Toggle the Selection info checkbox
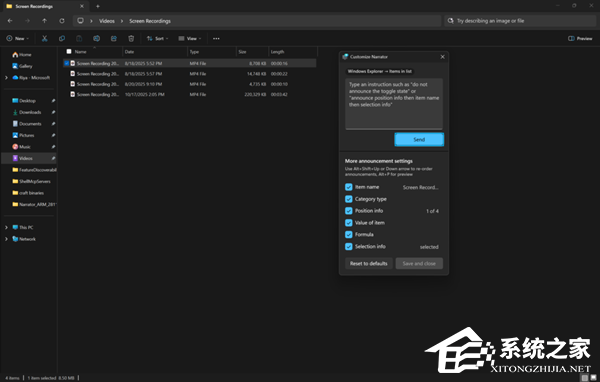The height and width of the screenshot is (382, 600). click(x=349, y=247)
